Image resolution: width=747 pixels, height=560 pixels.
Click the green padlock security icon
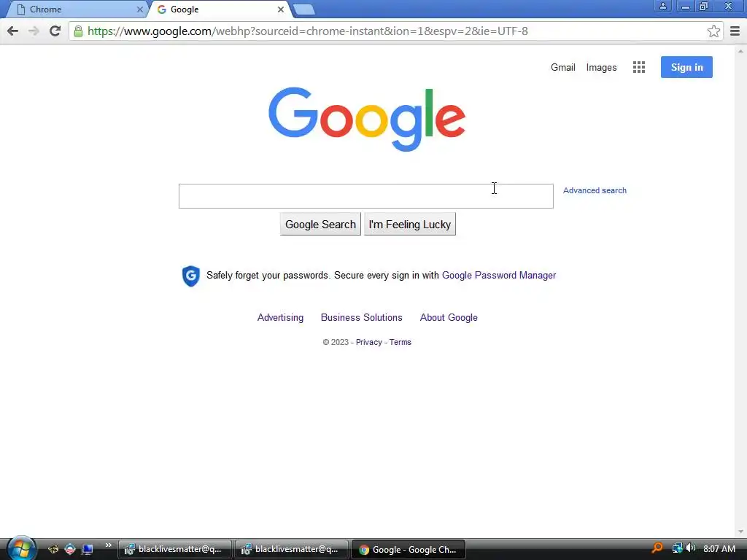(x=78, y=31)
